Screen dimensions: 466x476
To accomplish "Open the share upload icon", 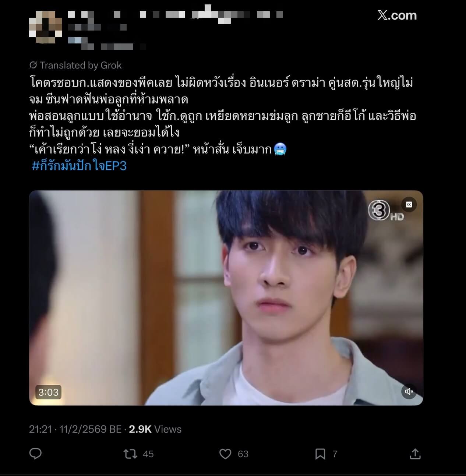I will tap(415, 454).
